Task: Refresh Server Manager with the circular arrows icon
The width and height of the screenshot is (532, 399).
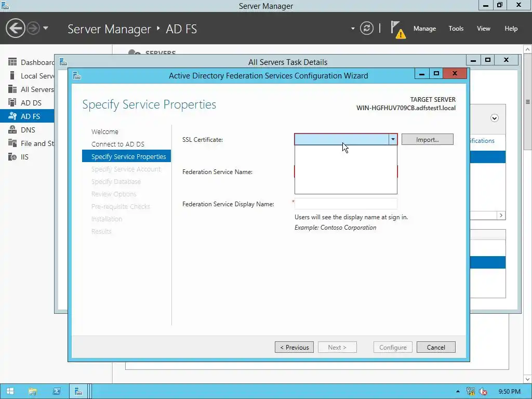Action: [367, 28]
